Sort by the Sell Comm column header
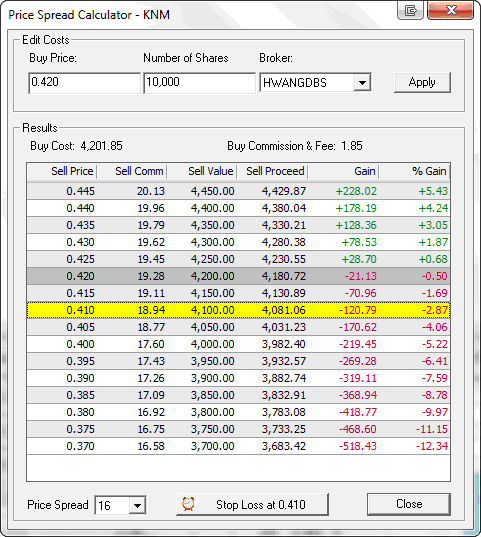Viewport: 481px width, 537px height. (x=132, y=171)
